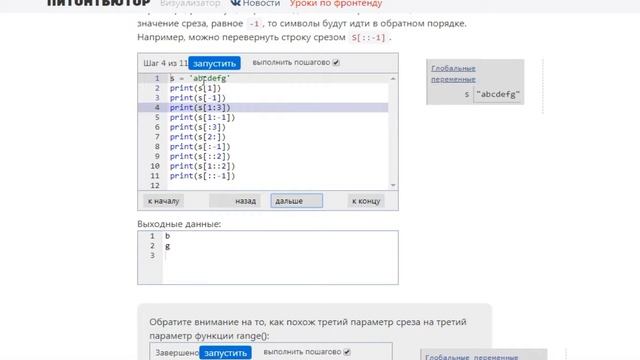This screenshot has height=360, width=640.
Task: Click highlighted line print(s[1:3])
Action: 200,107
